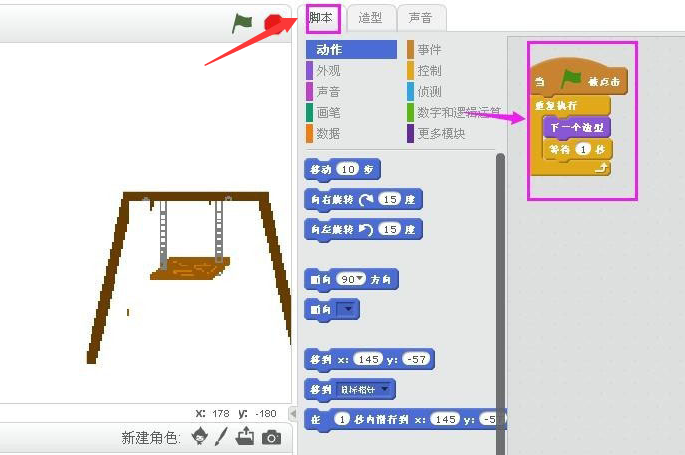Switch to the 造型 tab
The width and height of the screenshot is (685, 455).
click(x=370, y=18)
